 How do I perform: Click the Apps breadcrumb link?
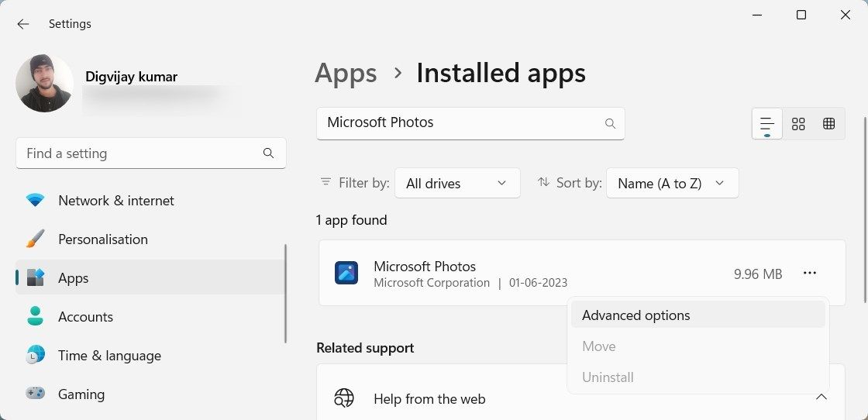pos(346,74)
